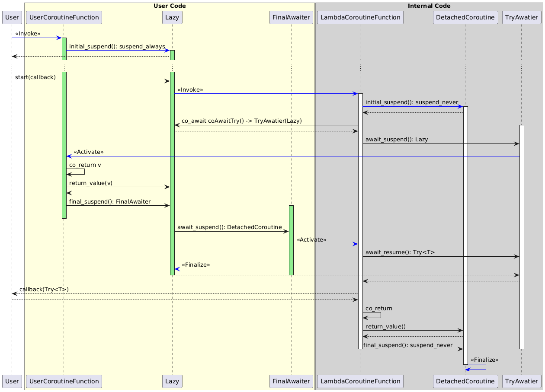Select the bottom UserCoroutineFunction participant box
Image resolution: width=545 pixels, height=392 pixels.
pos(64,381)
